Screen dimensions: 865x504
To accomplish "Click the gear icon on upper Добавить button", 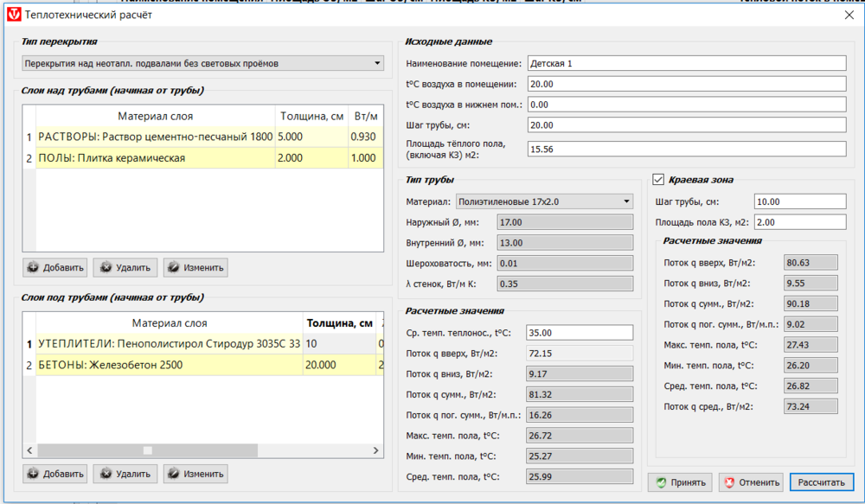I will pos(34,267).
